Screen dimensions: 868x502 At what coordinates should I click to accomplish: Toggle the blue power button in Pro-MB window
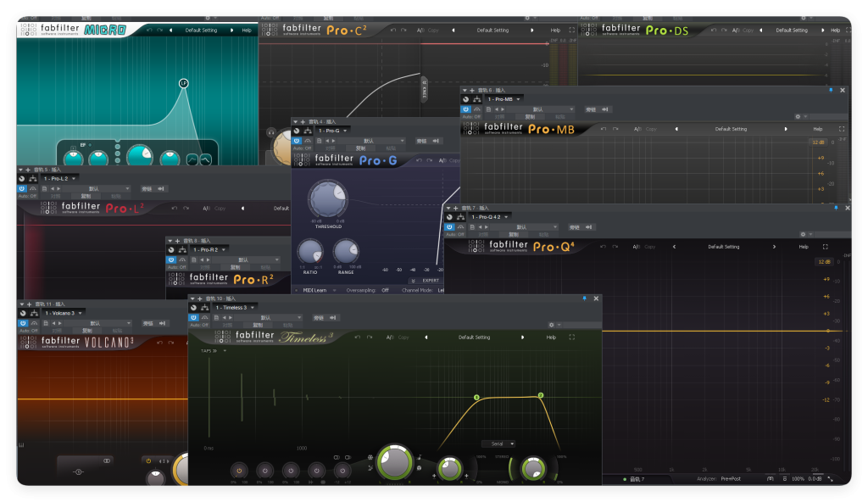click(x=465, y=109)
